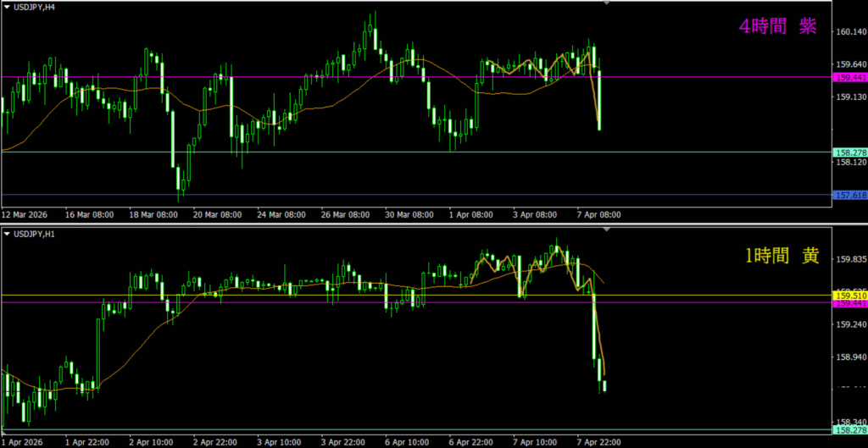Click the last large falling candle on H4 chart
868x448 pixels.
pyautogui.click(x=599, y=100)
